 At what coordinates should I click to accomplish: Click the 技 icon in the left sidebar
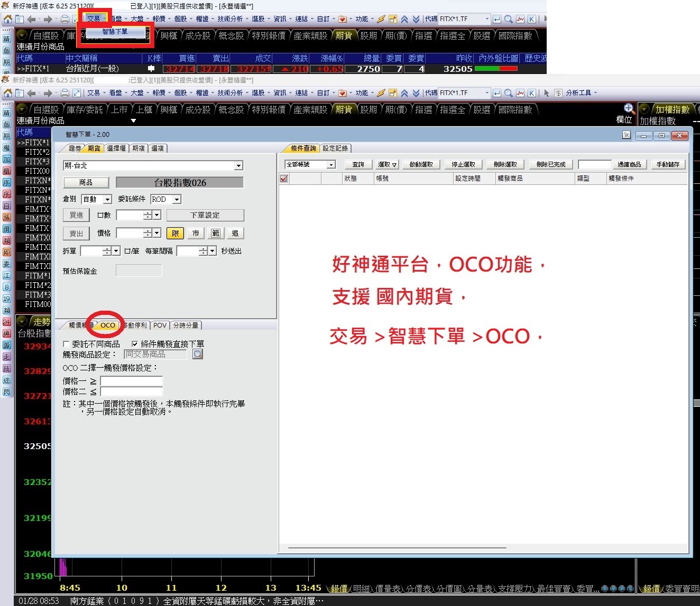[x=7, y=369]
